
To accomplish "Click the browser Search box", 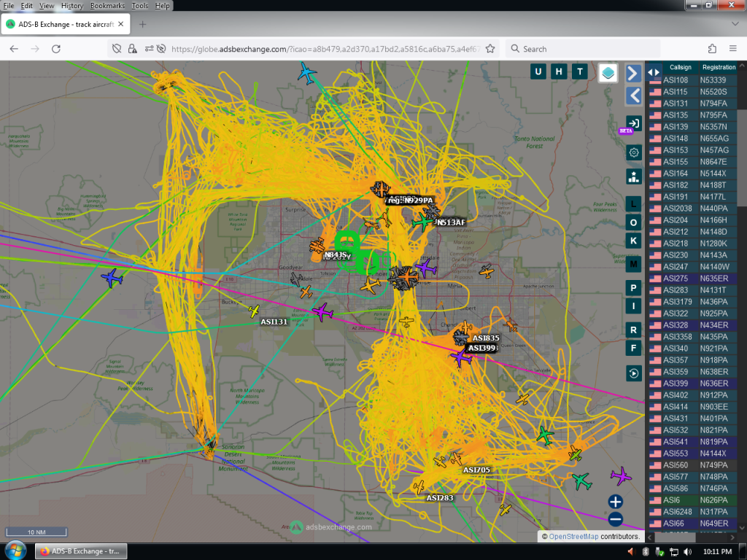I will (x=583, y=49).
